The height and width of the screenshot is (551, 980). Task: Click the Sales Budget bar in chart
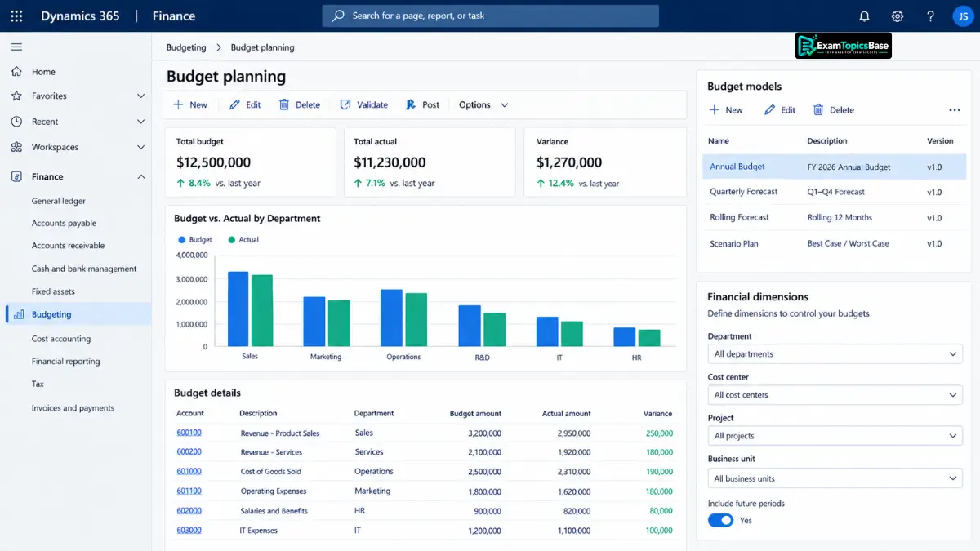point(238,309)
